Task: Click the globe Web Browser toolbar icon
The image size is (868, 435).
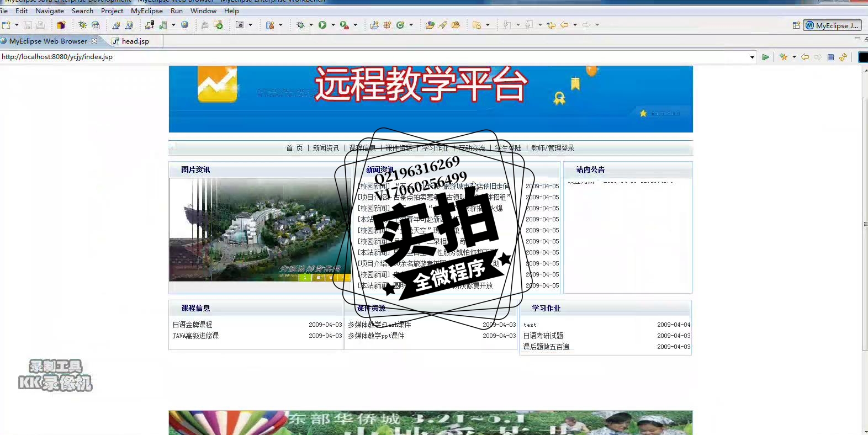Action: [x=184, y=25]
